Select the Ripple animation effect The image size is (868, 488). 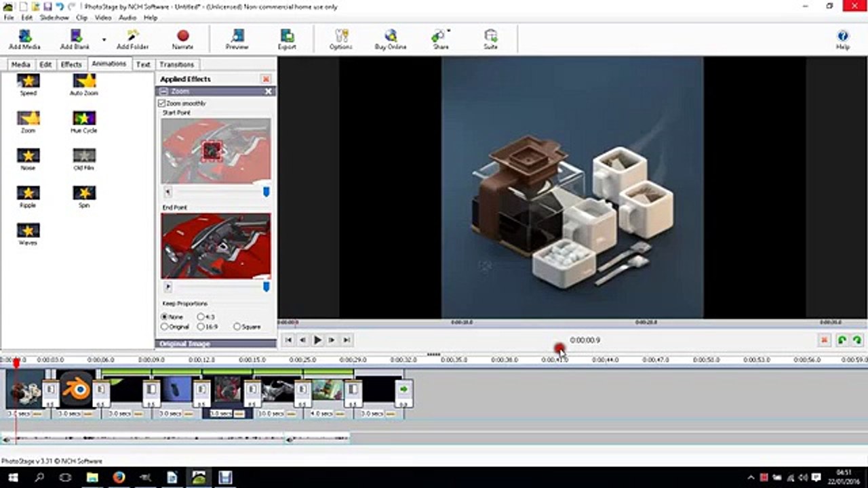(x=28, y=197)
